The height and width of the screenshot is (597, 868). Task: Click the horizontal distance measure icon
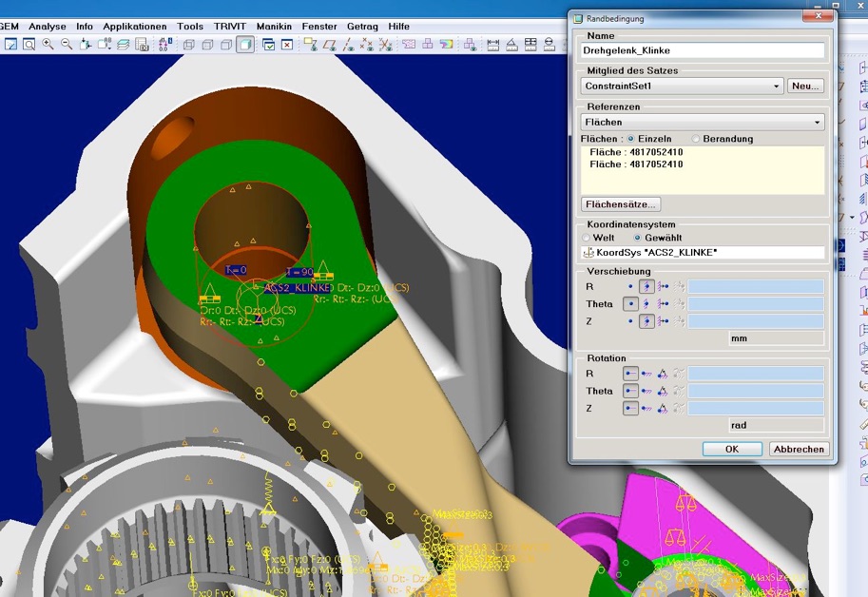coord(493,45)
